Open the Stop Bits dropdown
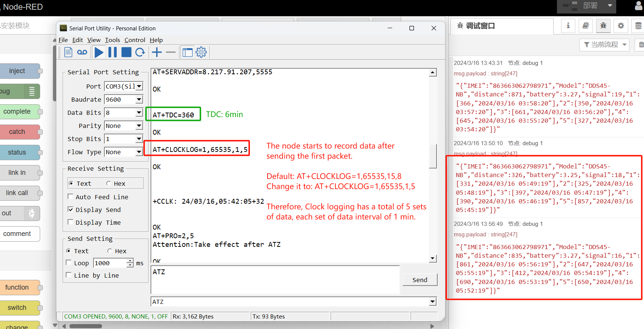Viewport: 644px width, 329px height. 139,139
